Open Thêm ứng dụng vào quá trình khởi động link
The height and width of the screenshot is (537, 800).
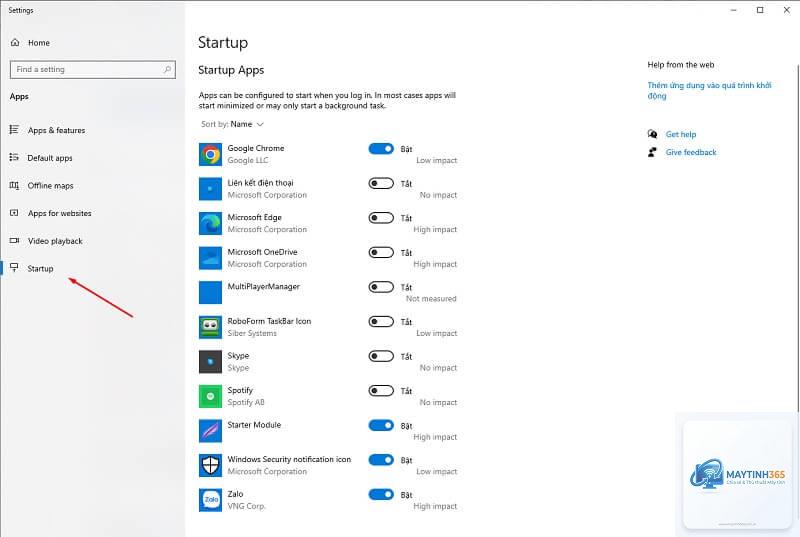pos(709,90)
